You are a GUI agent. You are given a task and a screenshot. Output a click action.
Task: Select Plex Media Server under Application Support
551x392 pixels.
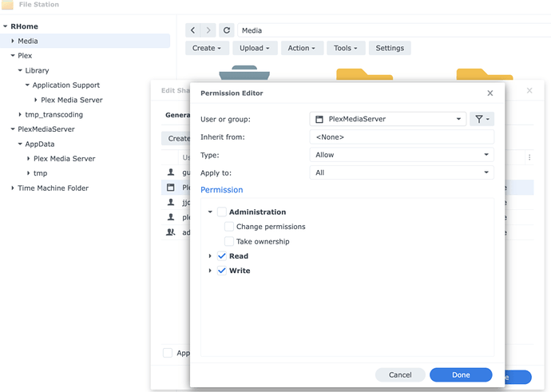pyautogui.click(x=72, y=100)
